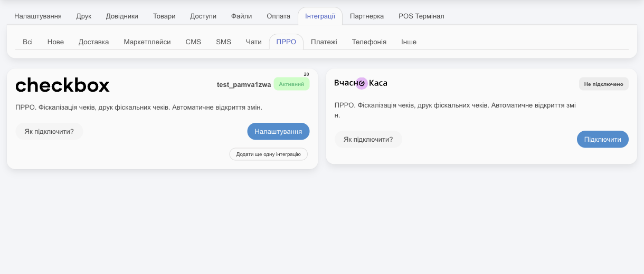Click Підключити for Вчасно Каса
This screenshot has height=274, width=644.
[x=602, y=140]
